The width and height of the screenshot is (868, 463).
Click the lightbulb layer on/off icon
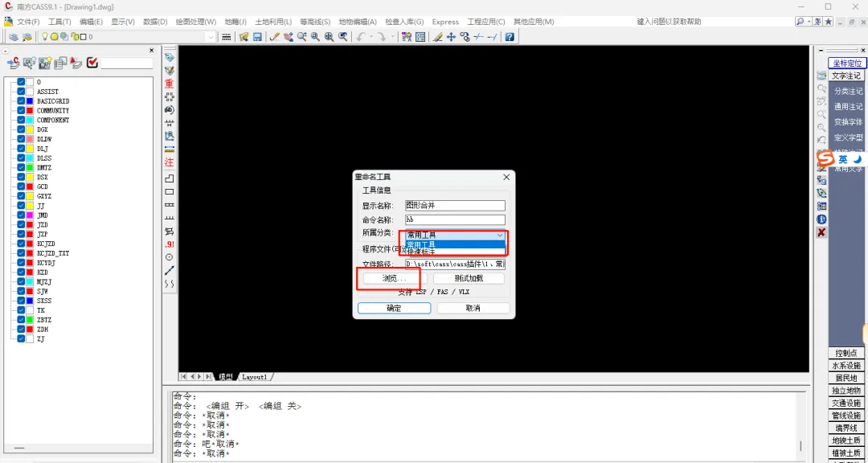(x=44, y=37)
